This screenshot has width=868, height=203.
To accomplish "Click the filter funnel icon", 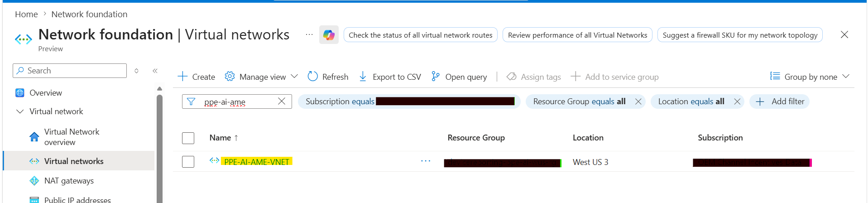I will tap(191, 101).
